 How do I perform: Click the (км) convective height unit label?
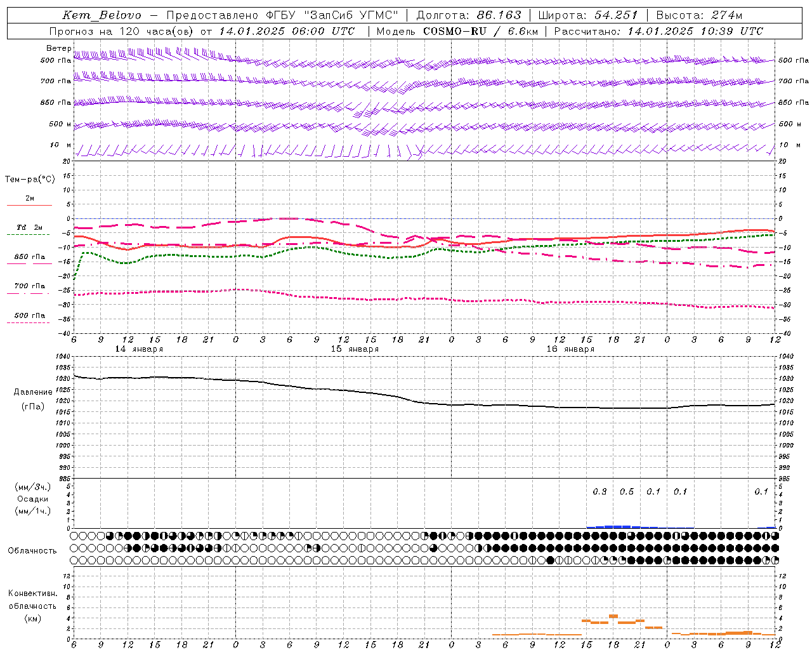(32, 618)
